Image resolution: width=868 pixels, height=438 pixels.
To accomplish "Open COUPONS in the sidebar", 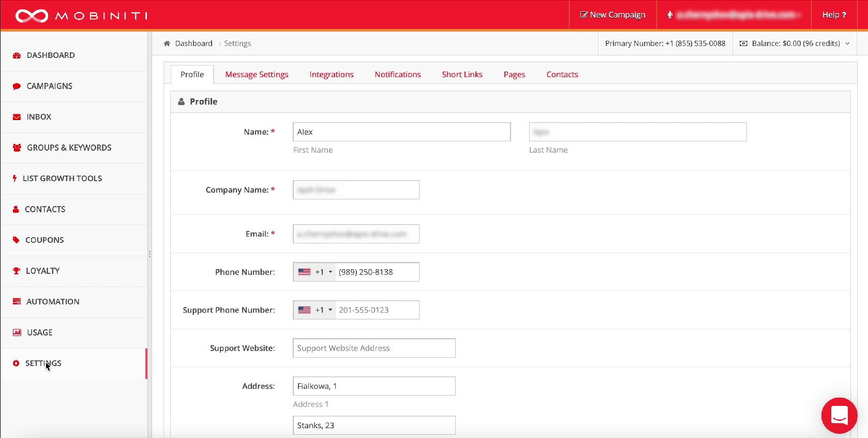I will click(74, 240).
